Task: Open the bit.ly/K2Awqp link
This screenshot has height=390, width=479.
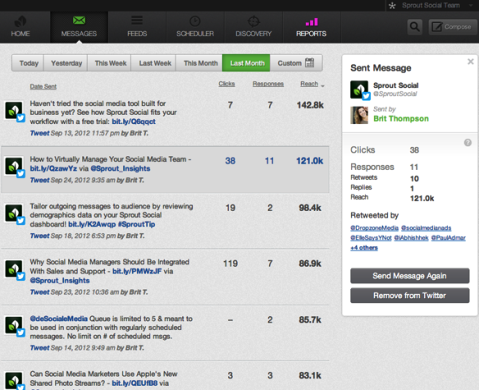Action: [x=92, y=224]
